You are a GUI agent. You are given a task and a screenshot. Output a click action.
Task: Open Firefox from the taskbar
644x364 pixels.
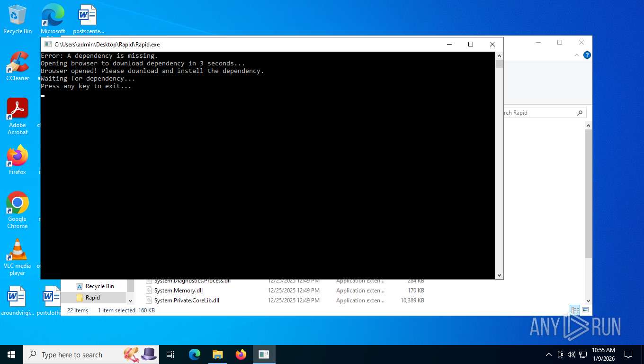[241, 355]
